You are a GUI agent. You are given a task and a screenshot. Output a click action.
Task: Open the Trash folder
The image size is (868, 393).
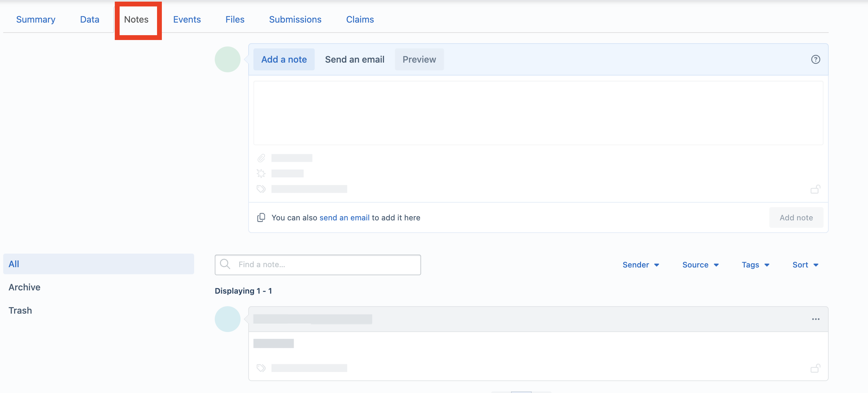[x=20, y=310]
